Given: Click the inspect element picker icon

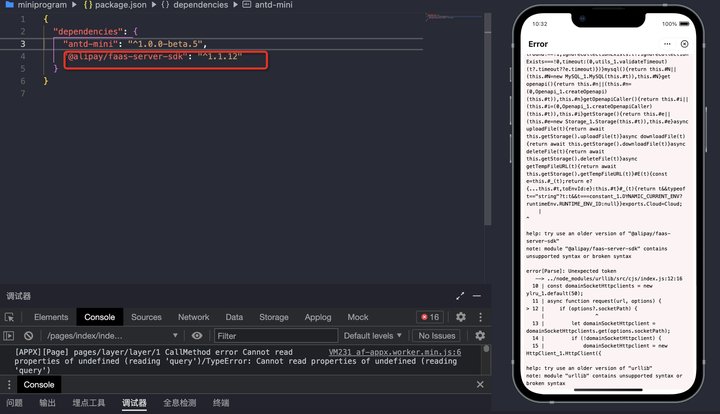Looking at the screenshot, I should pyautogui.click(x=9, y=317).
